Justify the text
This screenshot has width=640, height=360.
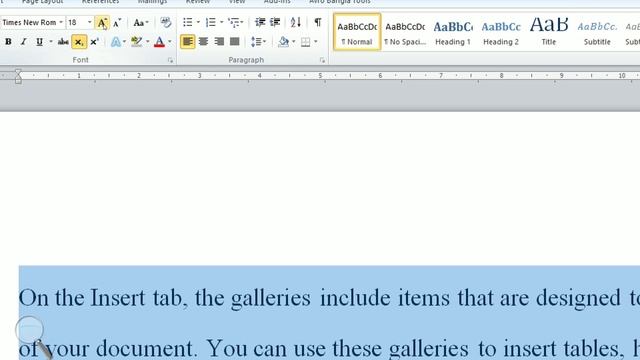(234, 42)
